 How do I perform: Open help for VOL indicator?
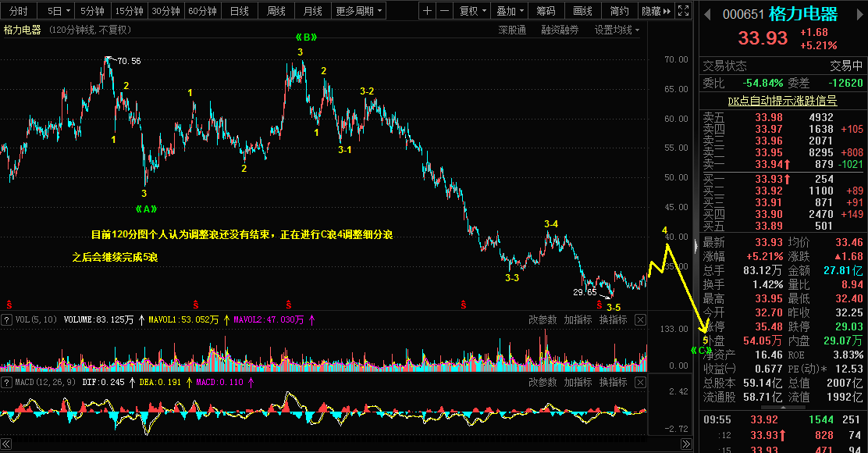point(7,319)
